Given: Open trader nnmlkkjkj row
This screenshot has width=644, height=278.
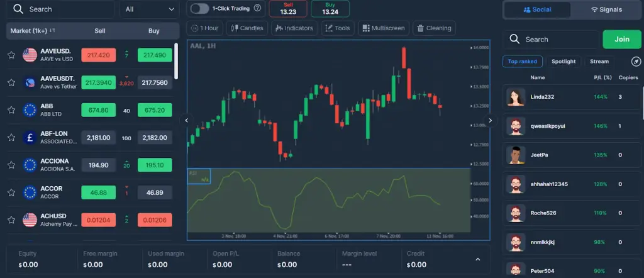Looking at the screenshot, I should (x=573, y=242).
